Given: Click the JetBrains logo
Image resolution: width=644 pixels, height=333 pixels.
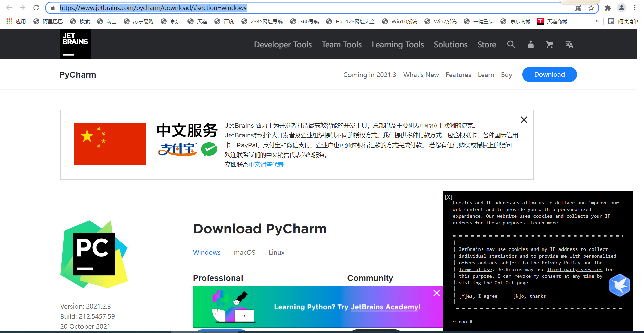Looking at the screenshot, I should pyautogui.click(x=75, y=44).
